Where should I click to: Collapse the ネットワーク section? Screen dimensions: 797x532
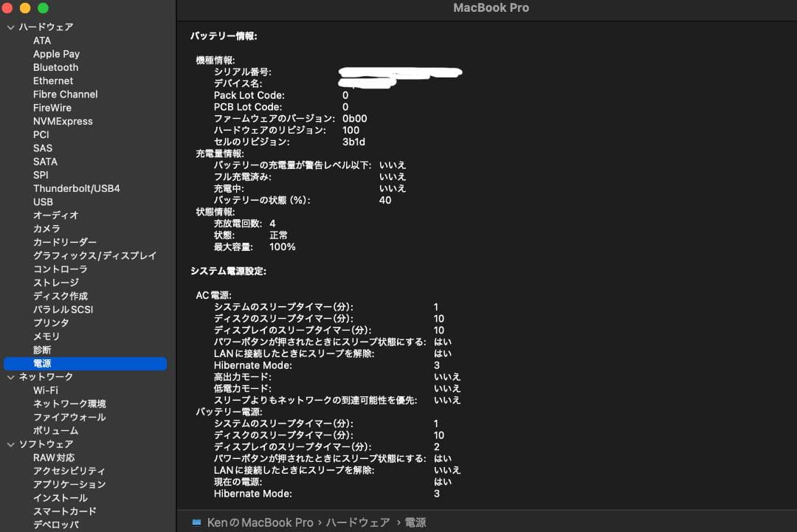click(x=10, y=376)
